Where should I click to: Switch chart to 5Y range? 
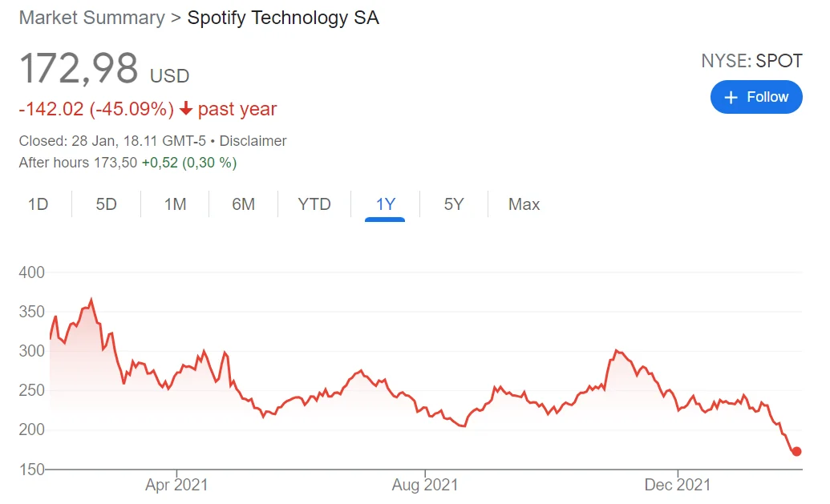(454, 204)
